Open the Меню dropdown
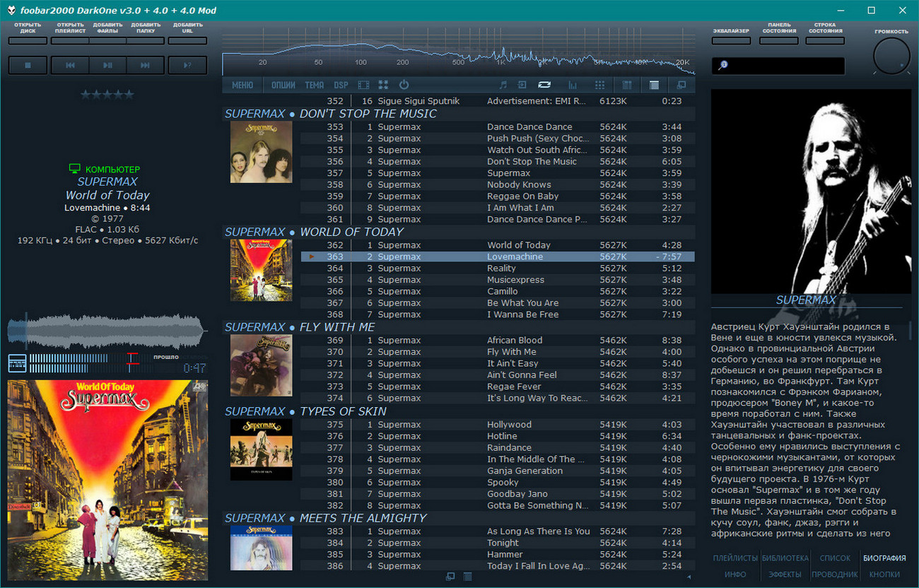Screen dimensions: 919x588 [x=242, y=85]
